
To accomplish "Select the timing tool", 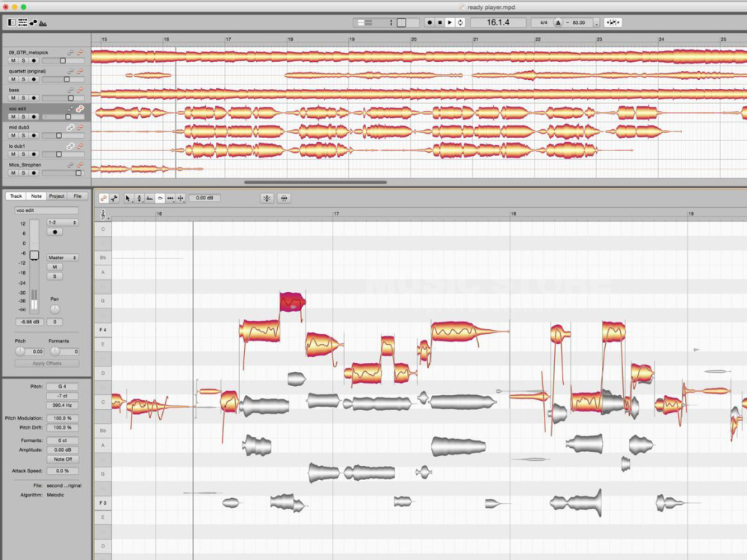I will pos(170,198).
